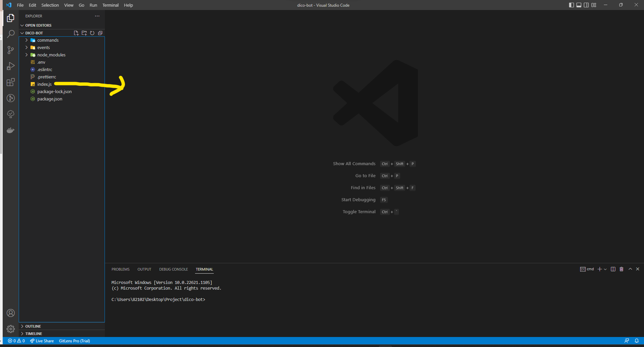
Task: Open the Accounts icon
Action: point(11,313)
